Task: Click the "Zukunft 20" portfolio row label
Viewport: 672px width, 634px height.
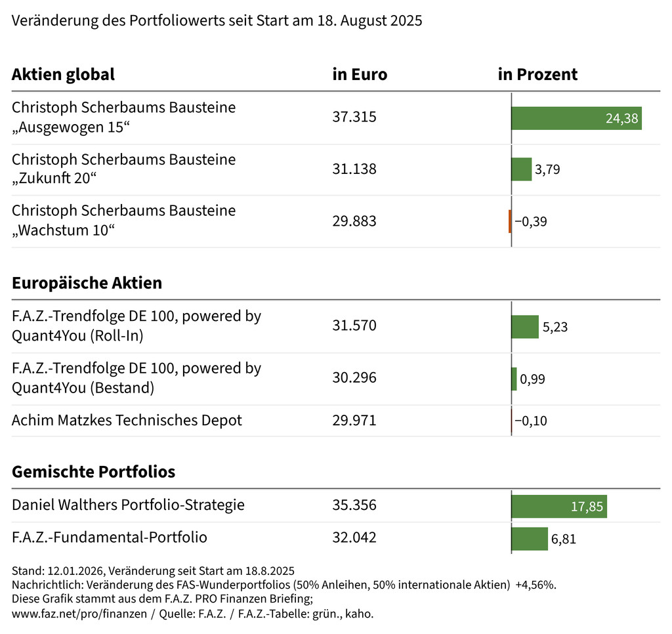Action: click(123, 169)
